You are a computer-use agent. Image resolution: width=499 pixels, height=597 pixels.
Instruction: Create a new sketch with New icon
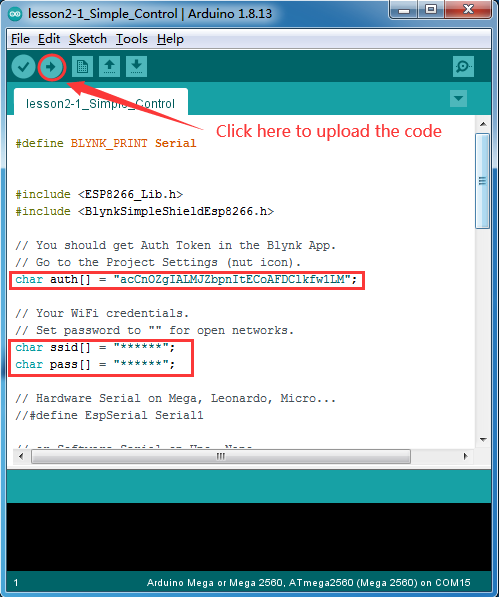82,67
